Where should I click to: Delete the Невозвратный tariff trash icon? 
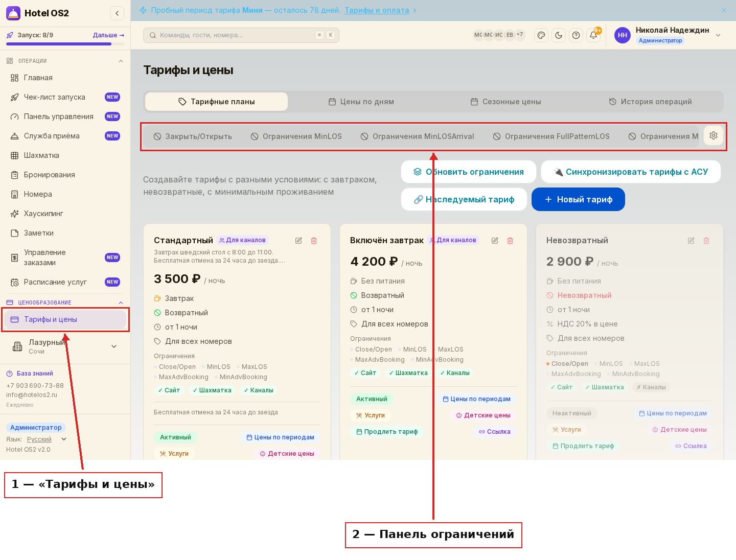pyautogui.click(x=706, y=241)
